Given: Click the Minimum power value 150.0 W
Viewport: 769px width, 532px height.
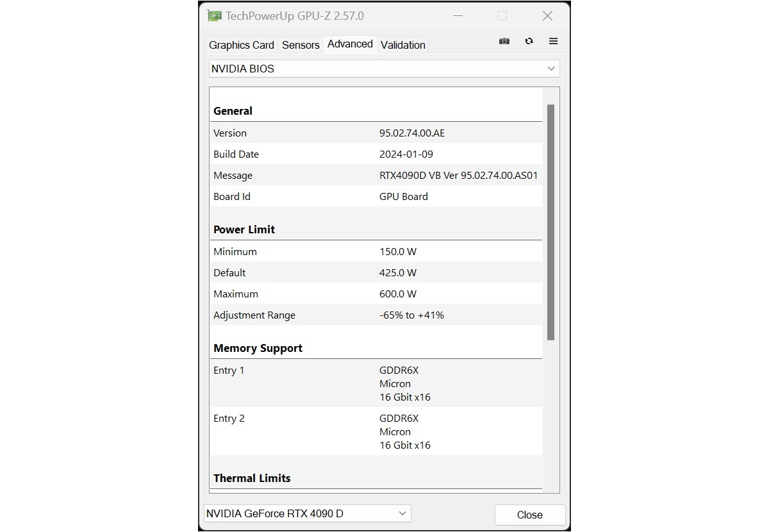Looking at the screenshot, I should pos(398,252).
